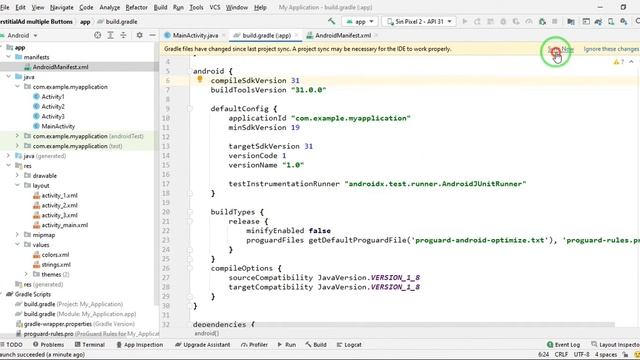
Task: Open the Upgrade Assistant tool window
Action: [203, 344]
